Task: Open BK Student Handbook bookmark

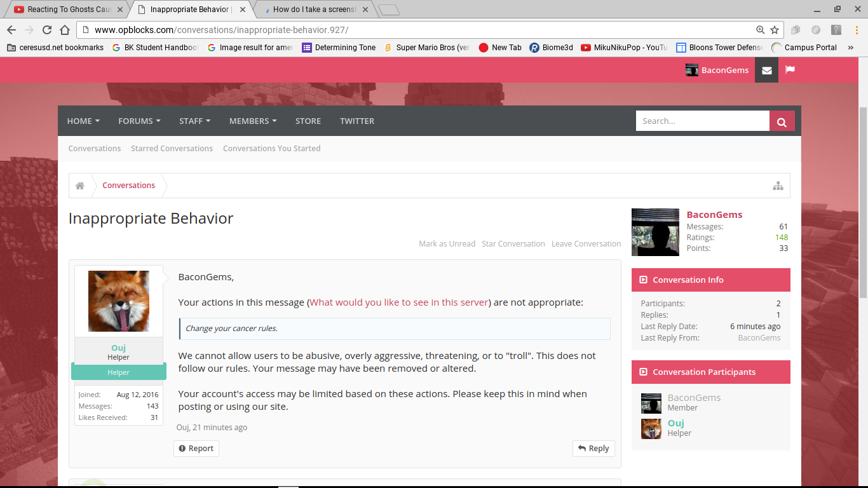Action: [x=155, y=48]
